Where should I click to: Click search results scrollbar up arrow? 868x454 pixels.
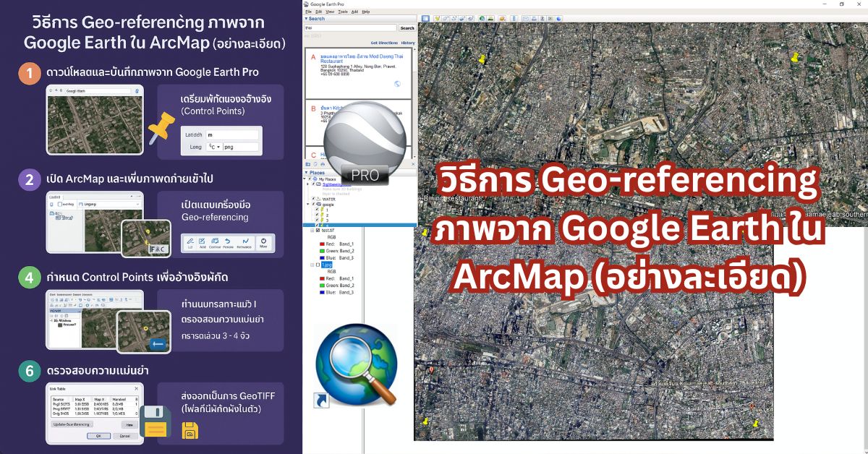click(414, 51)
